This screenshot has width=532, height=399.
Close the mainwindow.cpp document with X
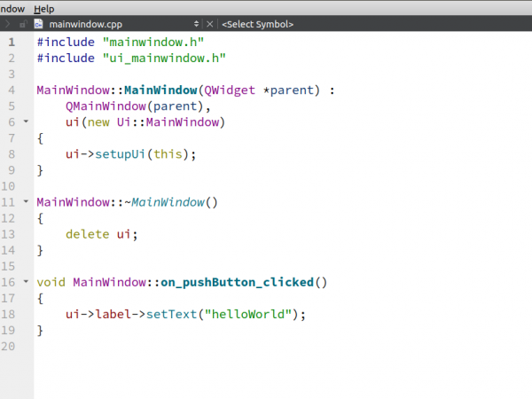[209, 24]
